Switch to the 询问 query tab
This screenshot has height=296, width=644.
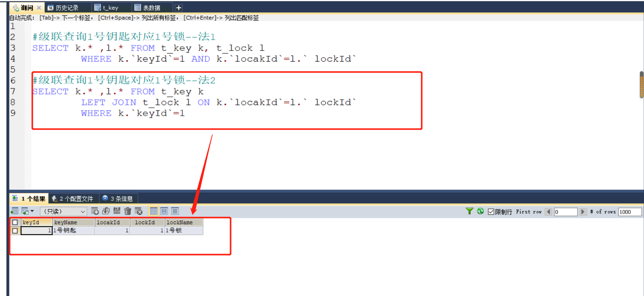pyautogui.click(x=26, y=8)
